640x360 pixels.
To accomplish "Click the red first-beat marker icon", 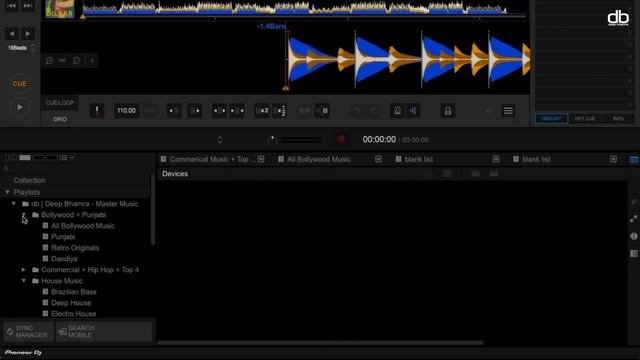I will [97, 111].
